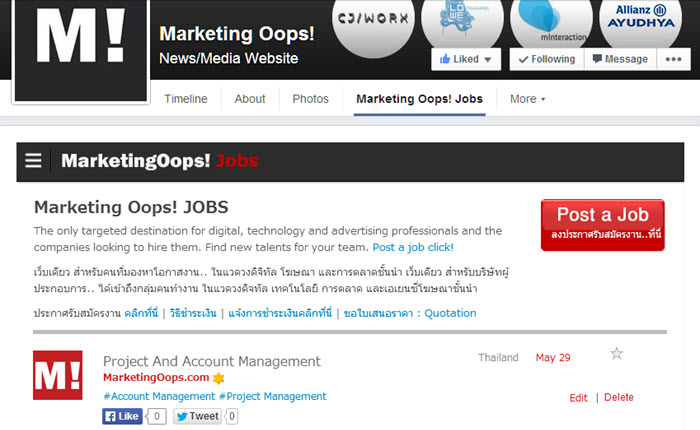This screenshot has width=700, height=430.
Task: Select the Marketing Oops! Jobs tab
Action: (x=420, y=99)
